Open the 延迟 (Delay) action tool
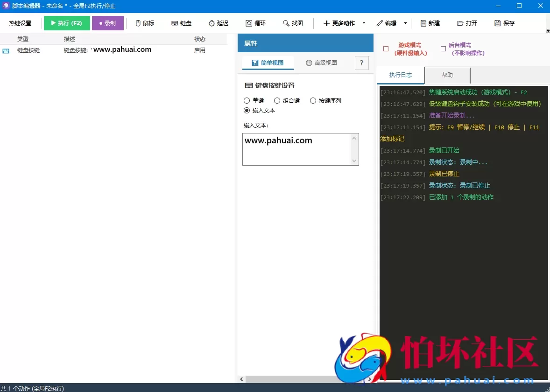The image size is (550, 392). click(x=218, y=22)
